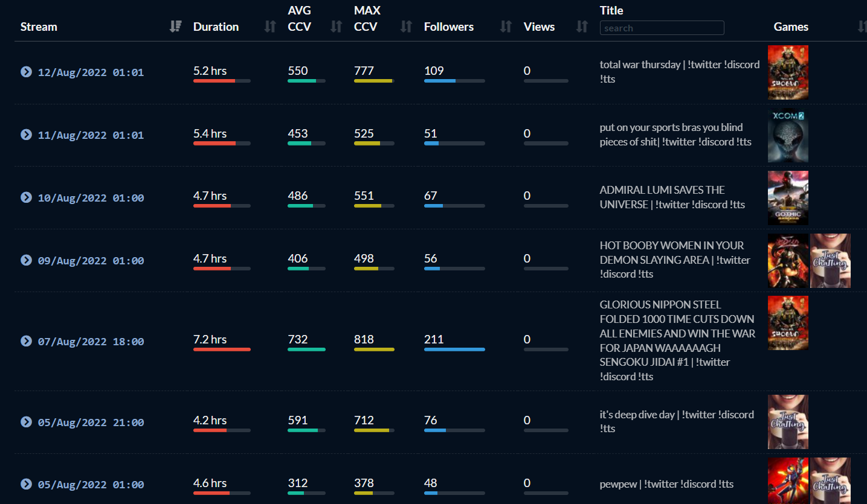
Task: Sort table by Stream date icon
Action: [x=175, y=27]
